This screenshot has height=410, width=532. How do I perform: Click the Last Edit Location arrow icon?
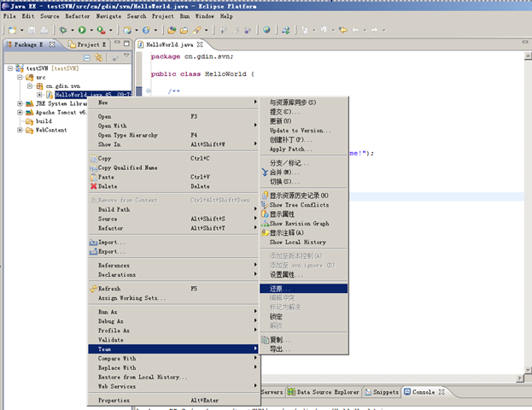343,30
